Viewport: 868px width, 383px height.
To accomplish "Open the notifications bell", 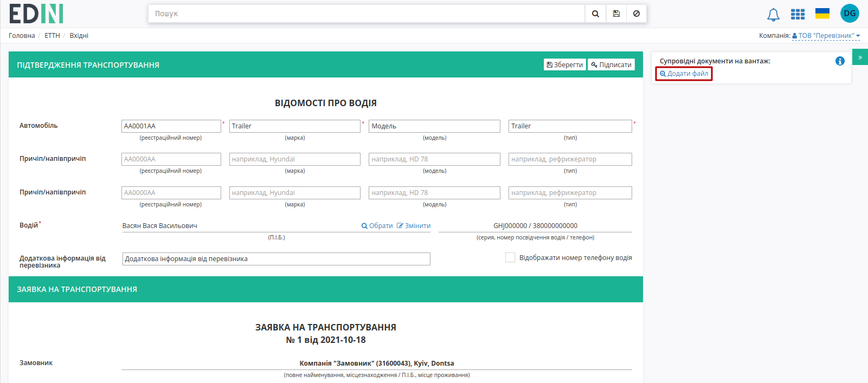I will coord(773,14).
